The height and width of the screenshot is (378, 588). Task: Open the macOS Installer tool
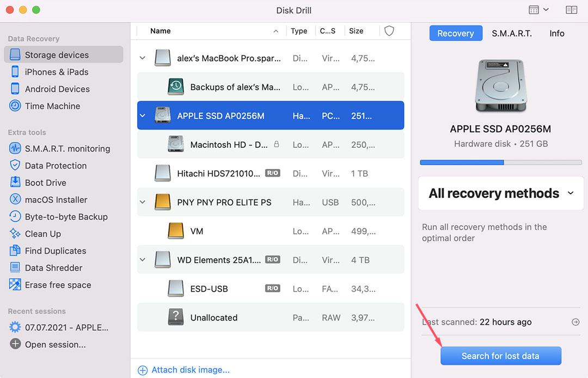pyautogui.click(x=56, y=200)
